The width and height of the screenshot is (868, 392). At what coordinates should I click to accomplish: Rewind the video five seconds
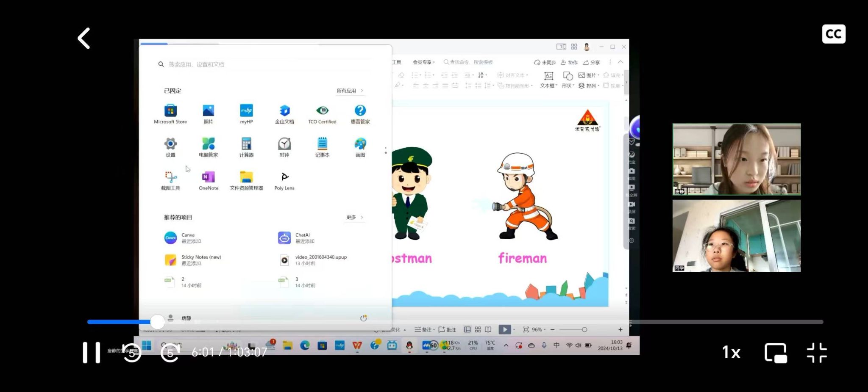132,353
